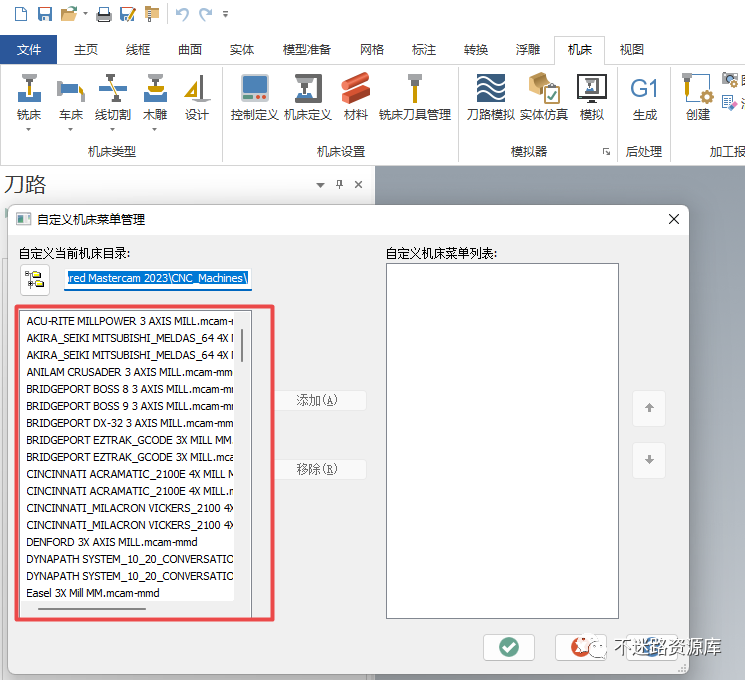The width and height of the screenshot is (745, 680).
Task: Click the Undo arrow icon
Action: coord(182,14)
